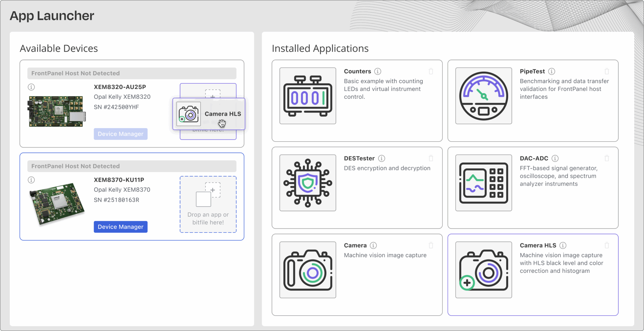Click the XEM8370 board photo
This screenshot has height=331, width=644.
coord(57,204)
